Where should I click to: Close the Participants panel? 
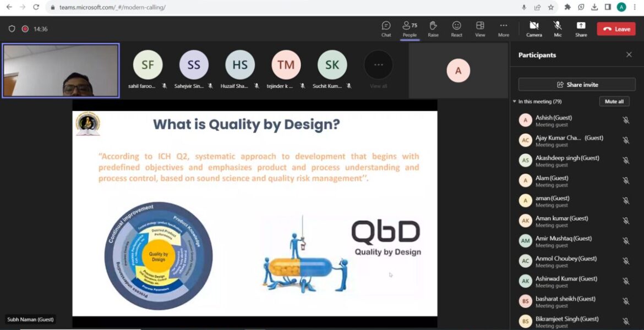coord(629,55)
